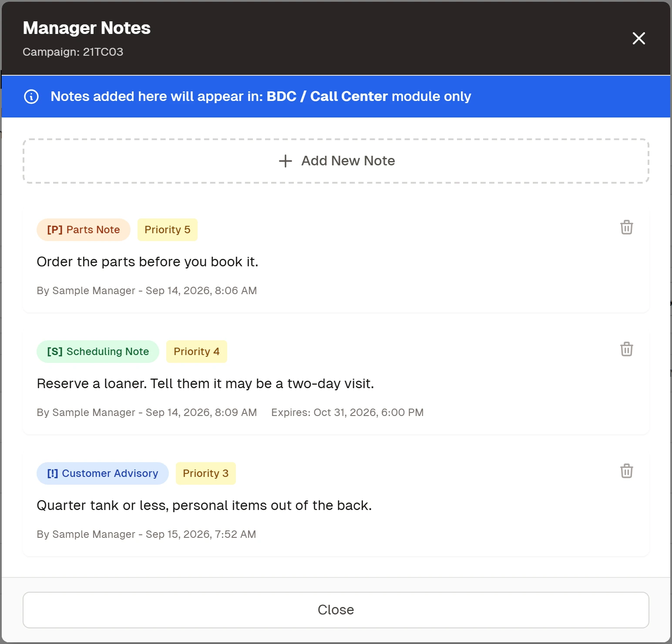This screenshot has height=644, width=672.
Task: Click the Close button at bottom
Action: (336, 610)
